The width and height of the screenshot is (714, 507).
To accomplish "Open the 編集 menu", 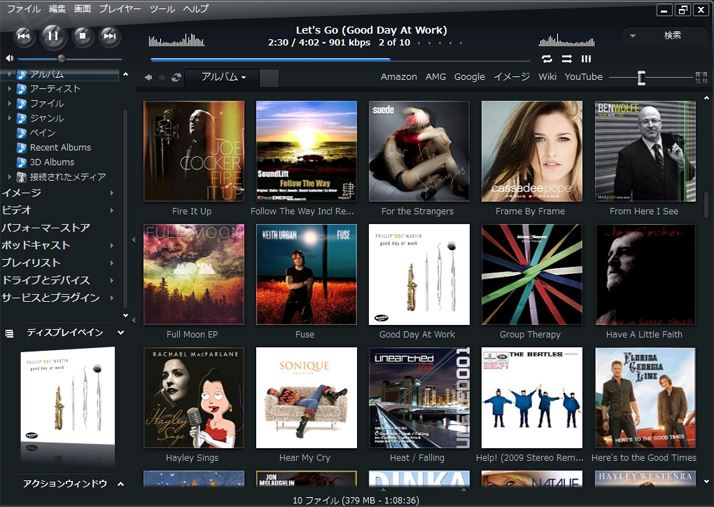I will pos(57,9).
